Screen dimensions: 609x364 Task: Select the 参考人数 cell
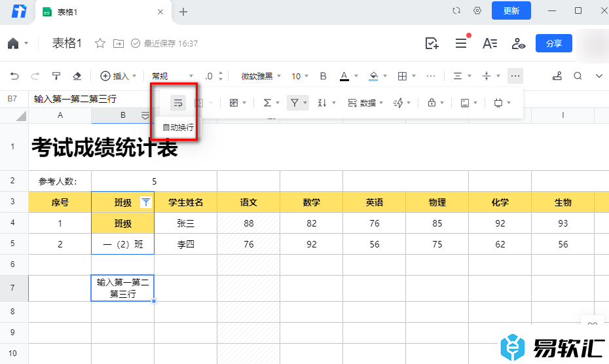tap(60, 181)
